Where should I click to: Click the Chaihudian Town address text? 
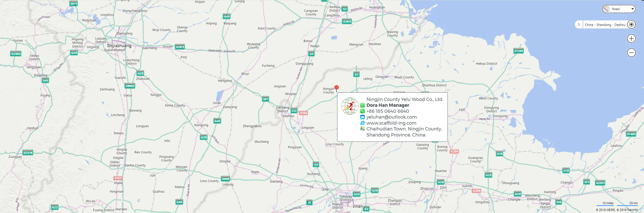[404, 132]
